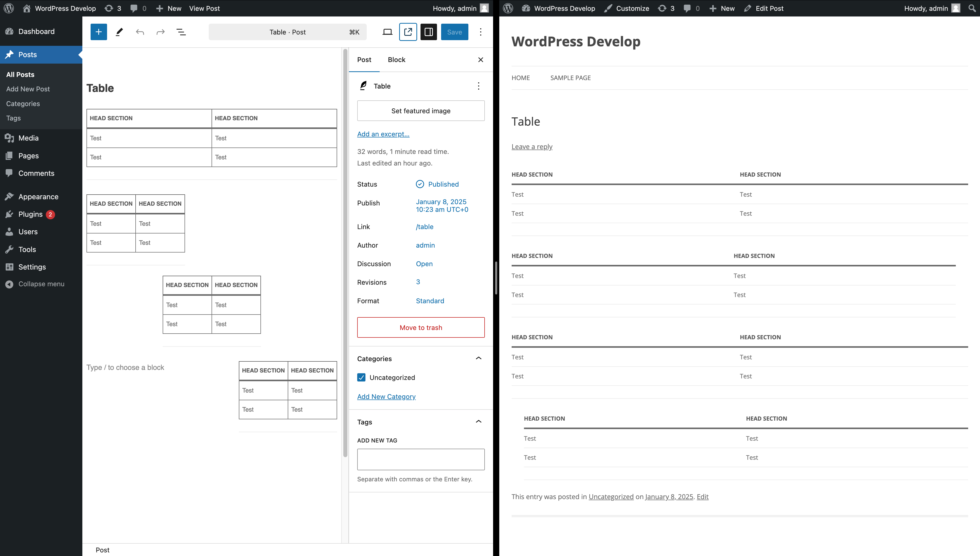
Task: Click the search magnifier in front-end admin bar
Action: coord(972,8)
